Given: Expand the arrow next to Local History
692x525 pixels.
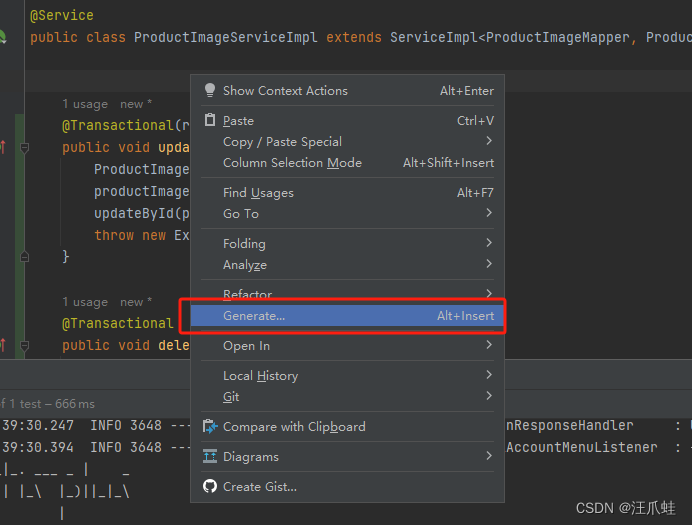Looking at the screenshot, I should click(489, 375).
